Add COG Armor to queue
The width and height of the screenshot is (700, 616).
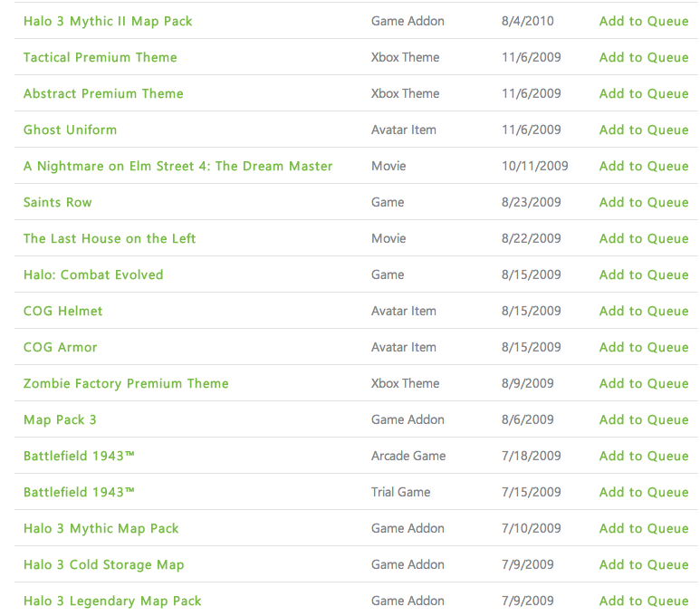click(644, 347)
